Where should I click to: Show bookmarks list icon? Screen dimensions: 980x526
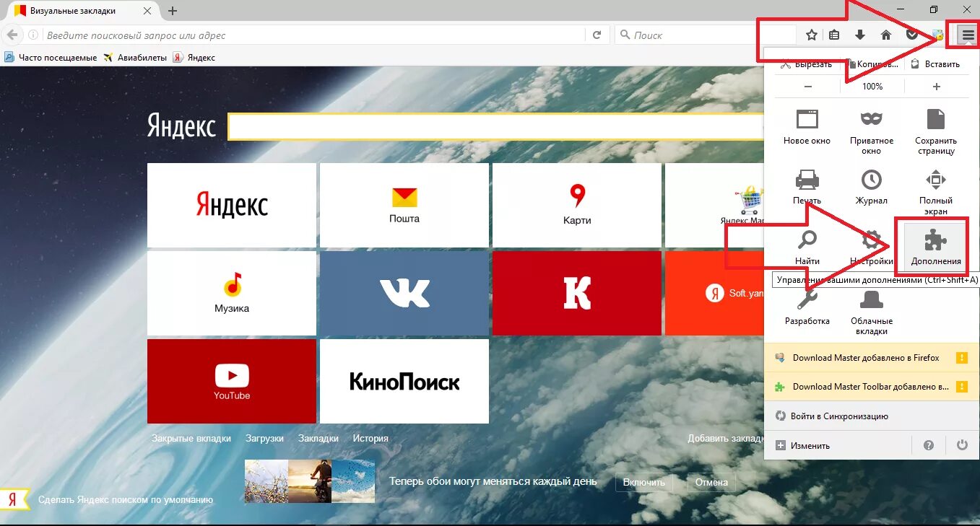(x=834, y=35)
